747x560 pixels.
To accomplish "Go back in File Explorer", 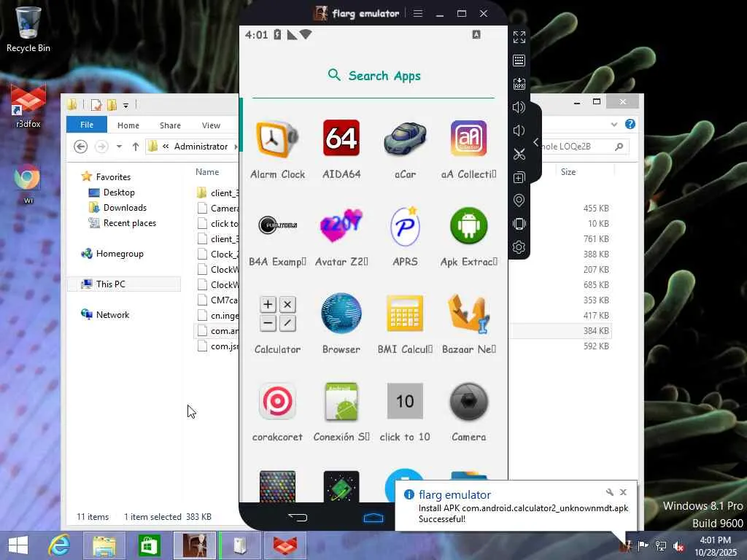I will coord(80,147).
